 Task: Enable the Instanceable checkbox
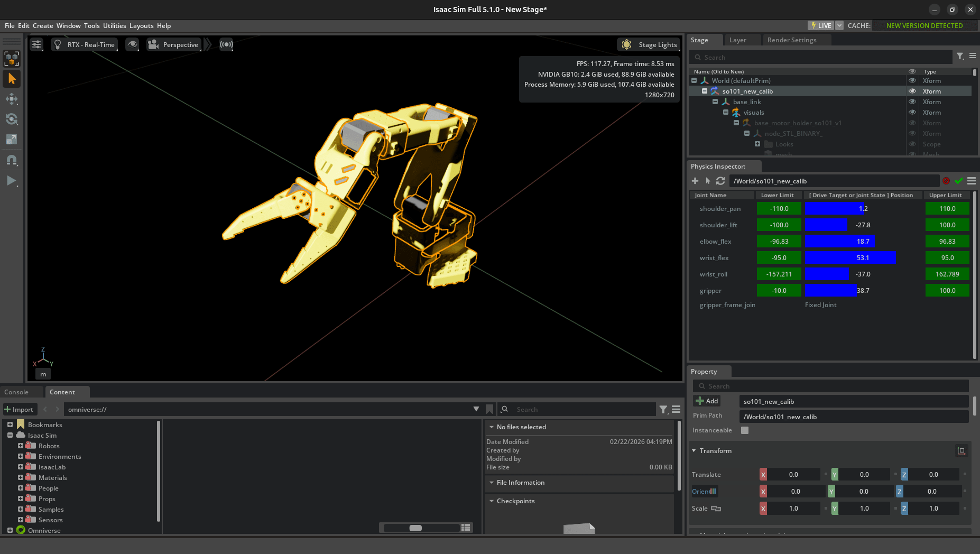pyautogui.click(x=745, y=430)
